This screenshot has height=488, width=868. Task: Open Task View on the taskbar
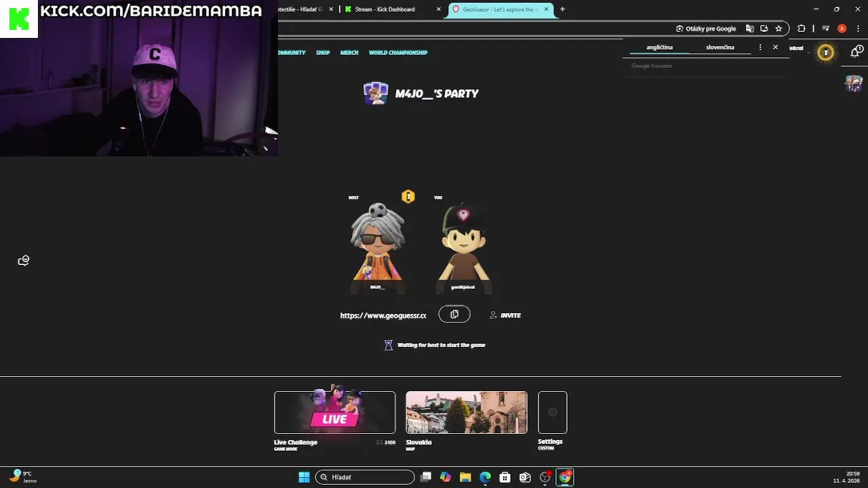[x=426, y=477]
